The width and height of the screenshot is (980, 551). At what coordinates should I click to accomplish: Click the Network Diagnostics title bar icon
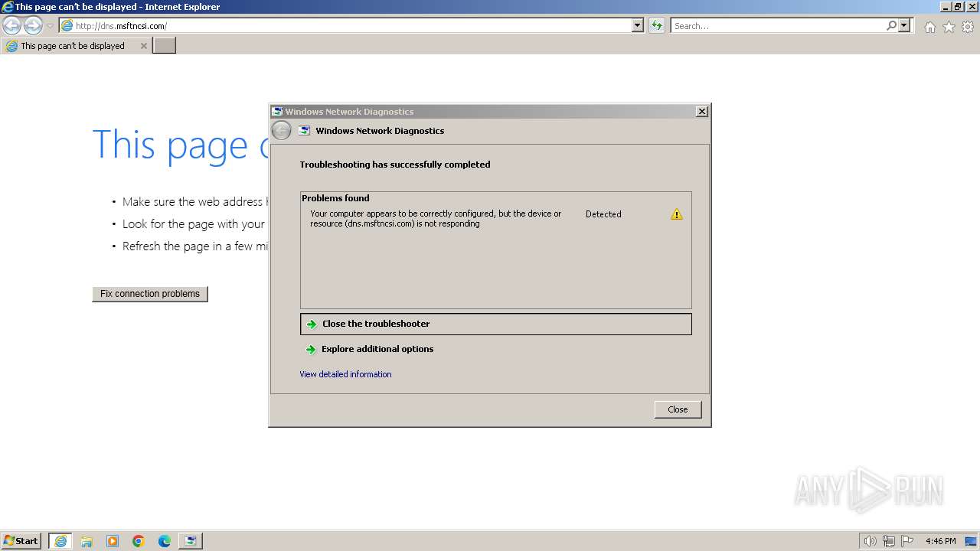pyautogui.click(x=277, y=112)
